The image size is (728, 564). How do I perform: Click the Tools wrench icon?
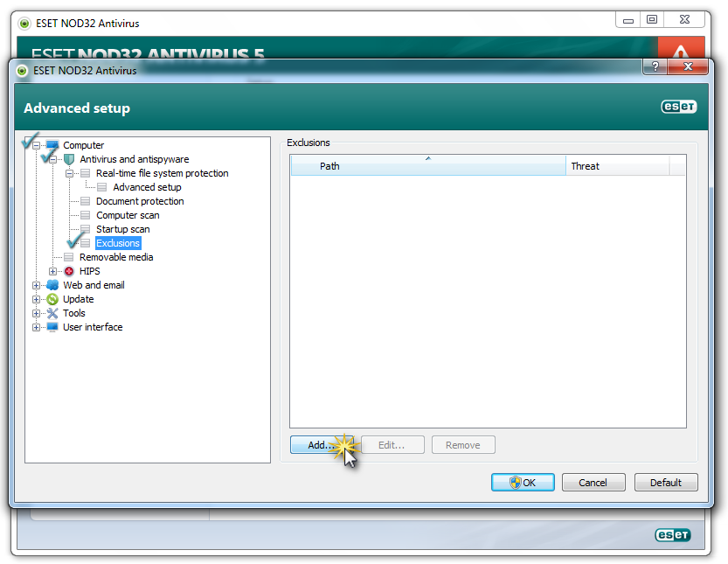(x=52, y=313)
